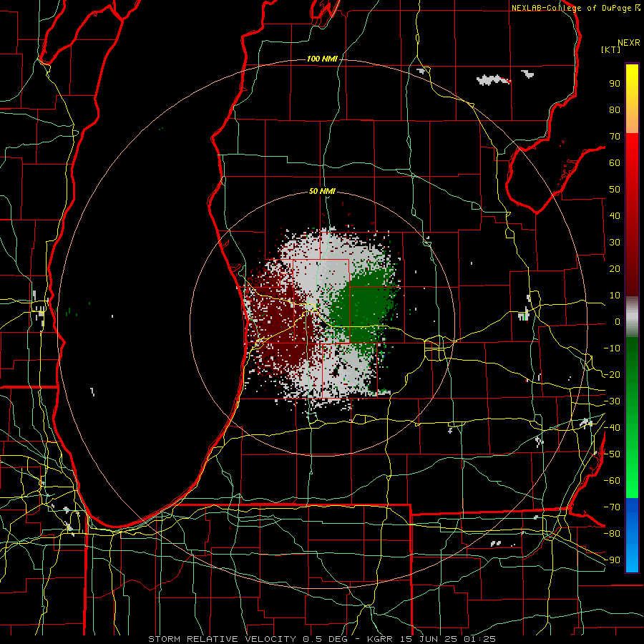The image size is (644, 644).
Task: Click the "-10" velocity scale label
Action: pos(612,348)
